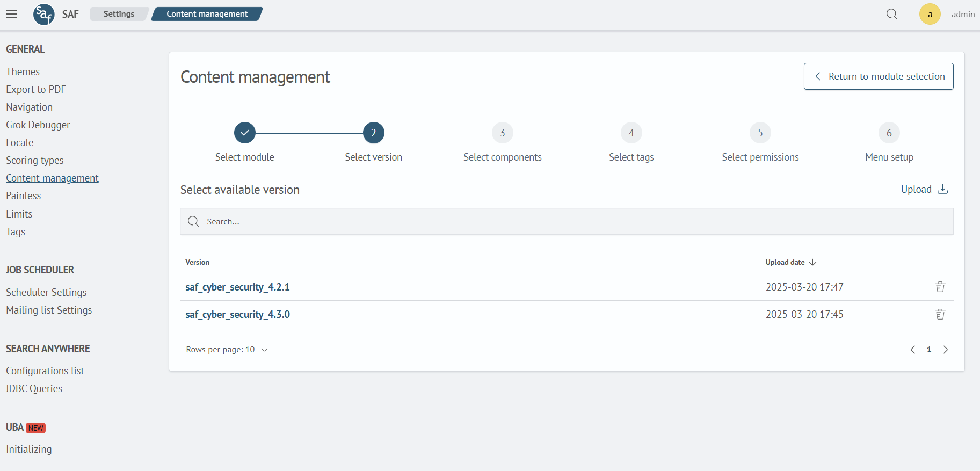Screen dimensions: 980x471
Task: Open Configurations list
Action: click(x=45, y=371)
